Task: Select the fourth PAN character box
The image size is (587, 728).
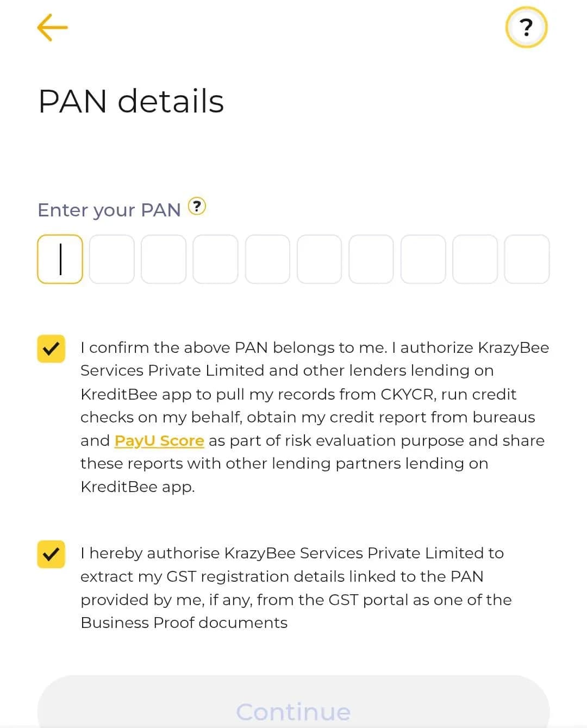Action: 216,259
